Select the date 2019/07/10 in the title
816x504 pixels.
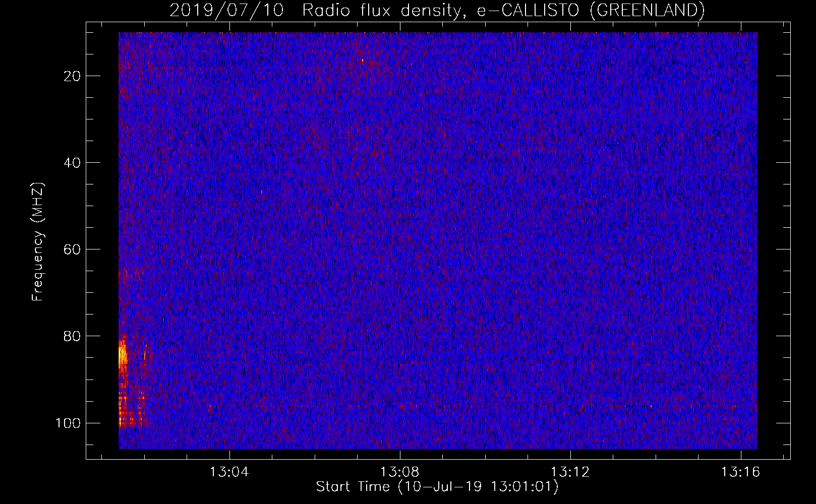(x=226, y=10)
